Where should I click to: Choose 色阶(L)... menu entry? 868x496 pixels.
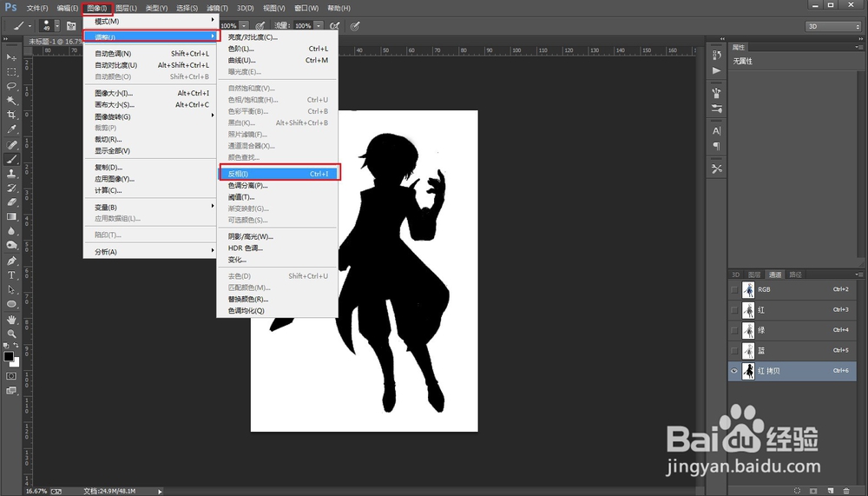(278, 49)
